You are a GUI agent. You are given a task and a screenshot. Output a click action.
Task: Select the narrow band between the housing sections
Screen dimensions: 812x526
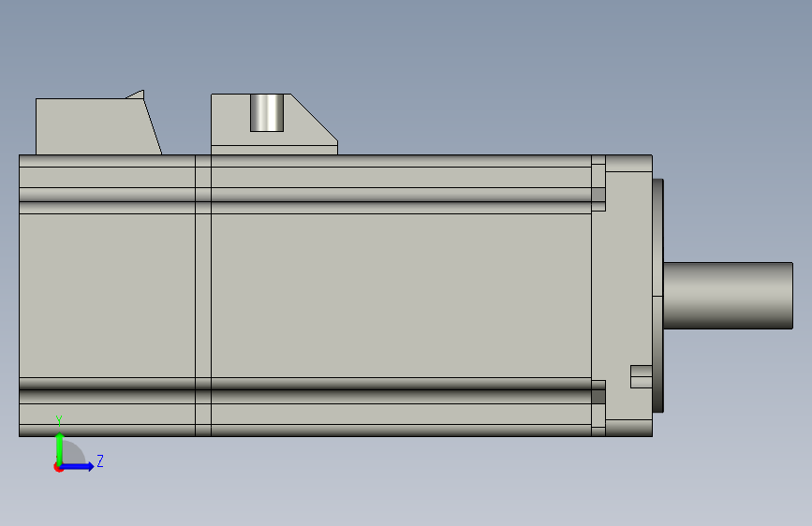pyautogui.click(x=203, y=296)
